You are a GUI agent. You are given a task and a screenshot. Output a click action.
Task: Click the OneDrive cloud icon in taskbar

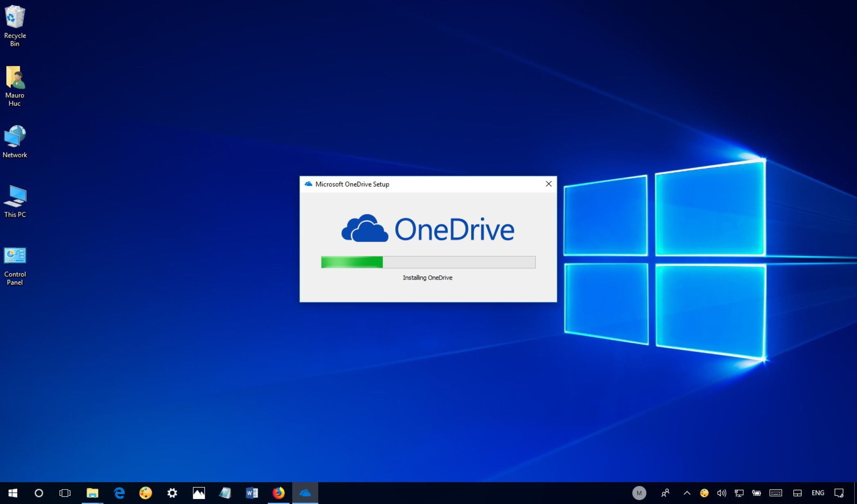point(305,493)
